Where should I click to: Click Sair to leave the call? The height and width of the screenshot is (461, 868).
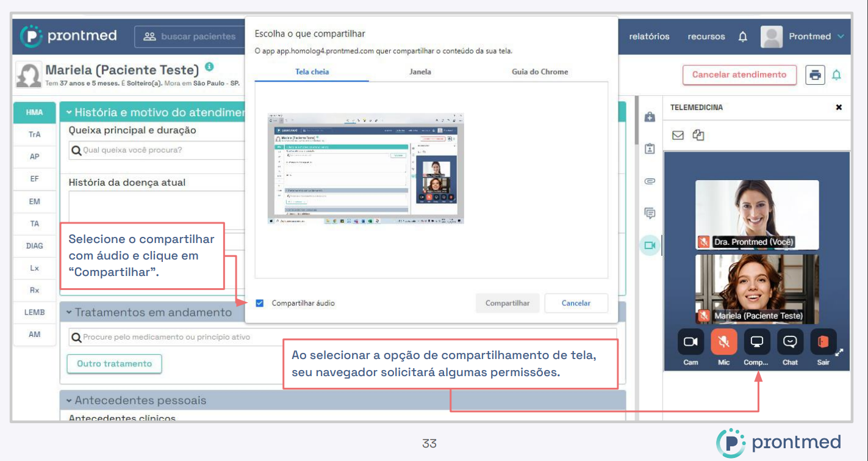click(x=823, y=342)
